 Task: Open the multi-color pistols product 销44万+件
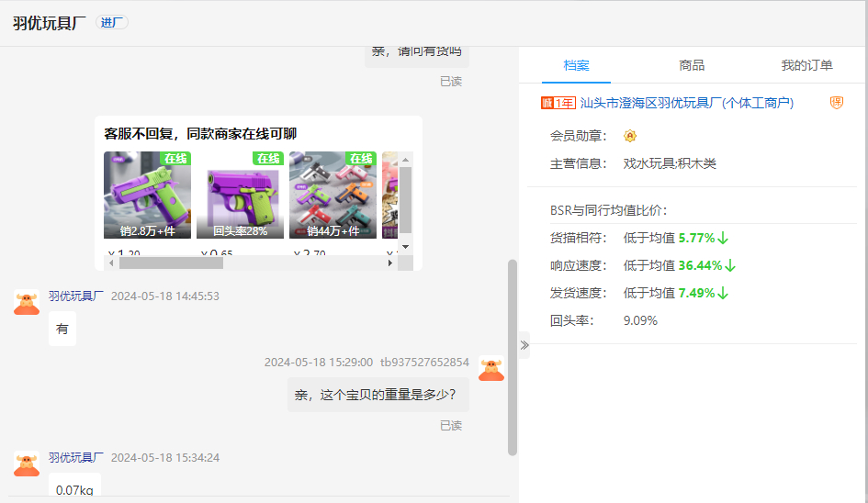point(333,195)
